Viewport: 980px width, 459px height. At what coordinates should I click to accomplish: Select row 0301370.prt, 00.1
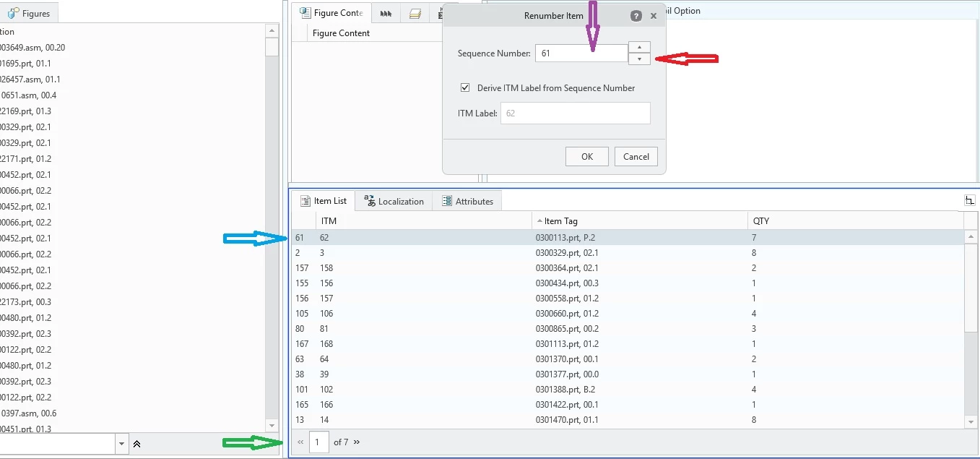coord(627,359)
